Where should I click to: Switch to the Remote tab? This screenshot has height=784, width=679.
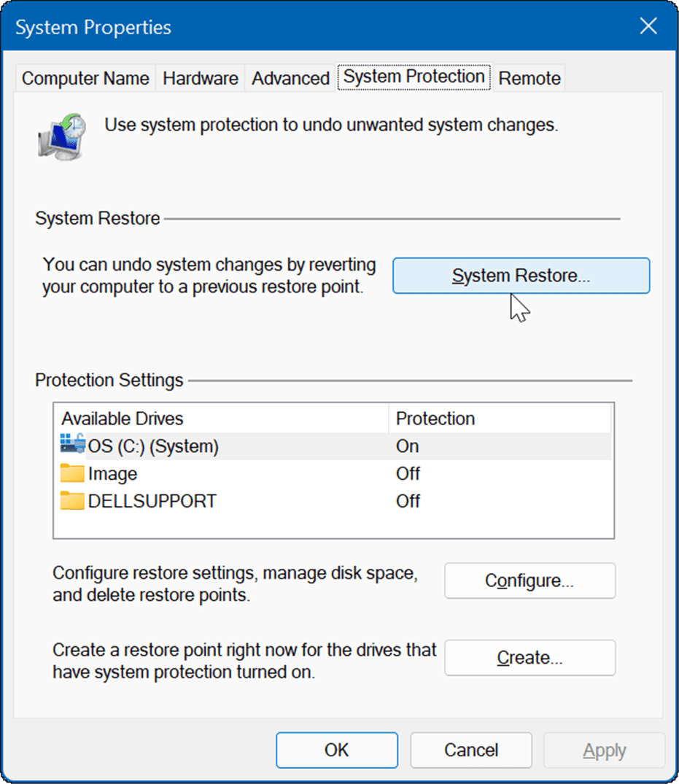[529, 79]
